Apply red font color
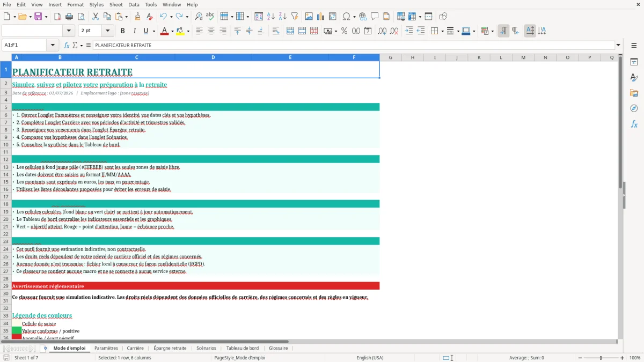 (164, 31)
